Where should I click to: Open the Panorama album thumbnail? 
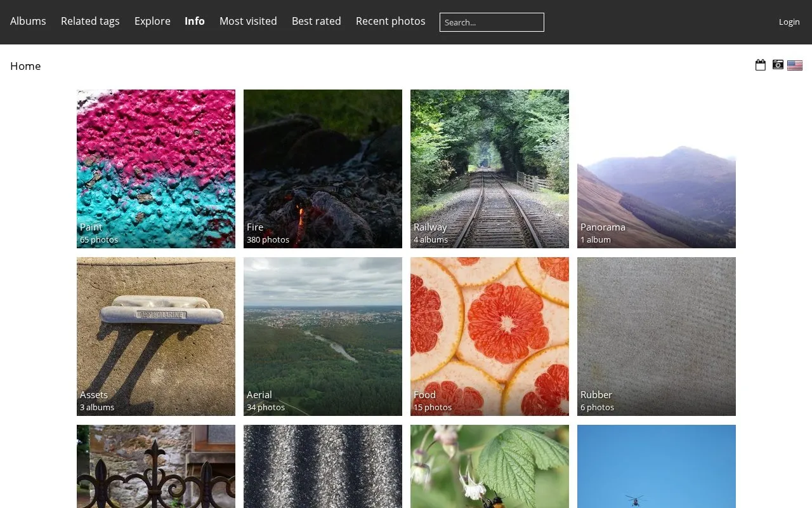[657, 169]
